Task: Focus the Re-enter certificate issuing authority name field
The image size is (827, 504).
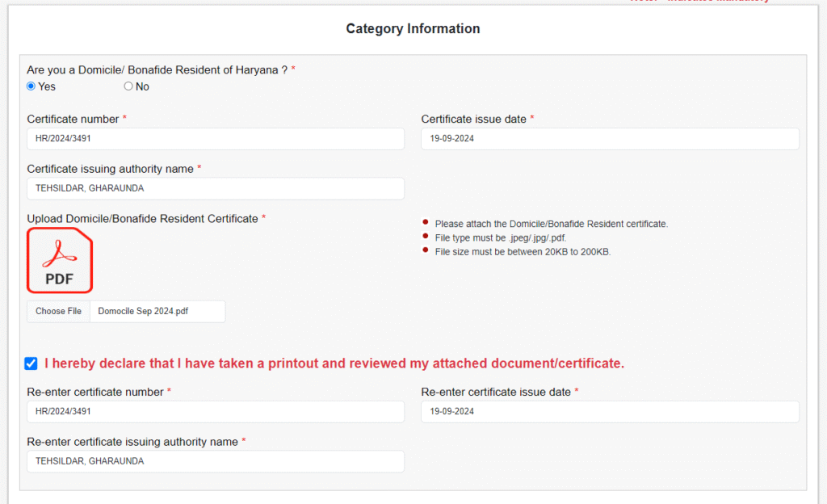Action: click(216, 461)
